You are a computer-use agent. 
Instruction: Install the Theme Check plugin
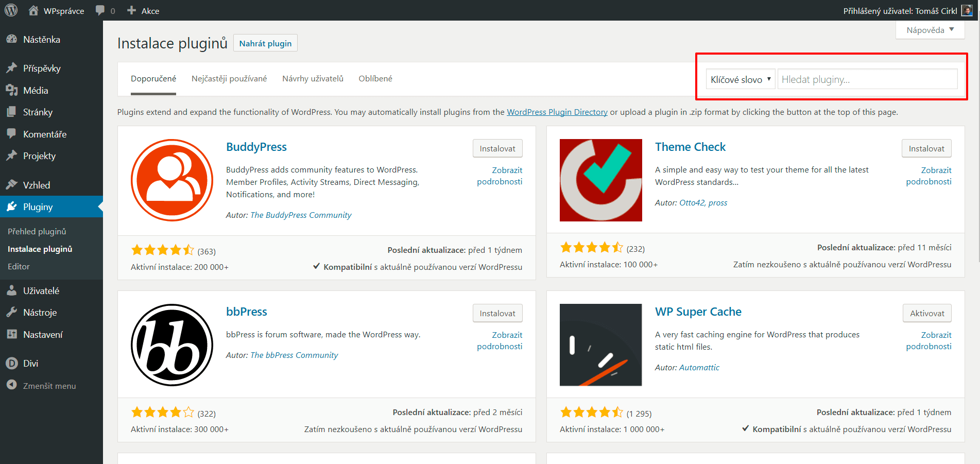click(x=926, y=148)
